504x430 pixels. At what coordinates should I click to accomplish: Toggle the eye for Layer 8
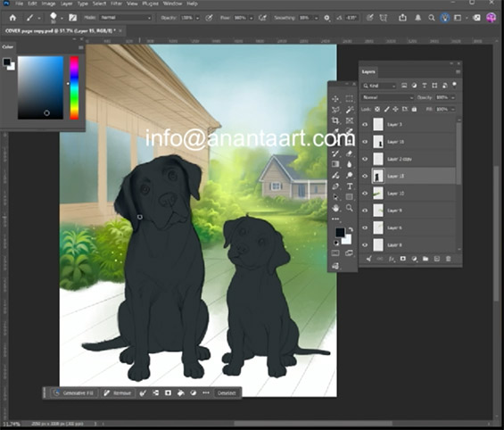[365, 245]
